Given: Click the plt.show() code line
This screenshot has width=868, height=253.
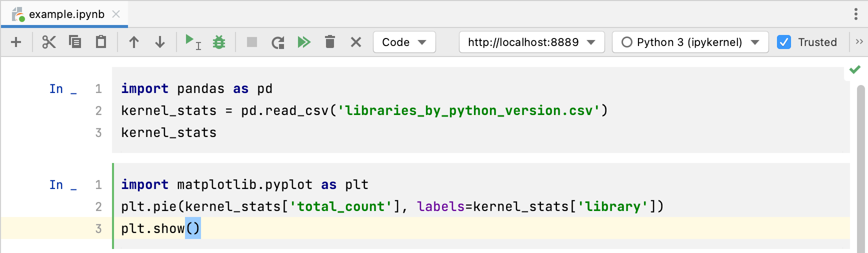Looking at the screenshot, I should tap(160, 228).
